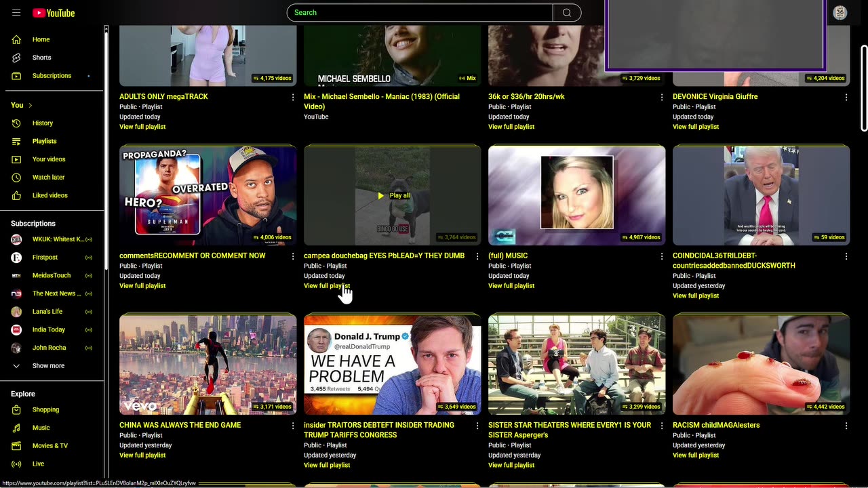The image size is (868, 488).
Task: Open the hand with bugs thumbnail
Action: coord(761,365)
